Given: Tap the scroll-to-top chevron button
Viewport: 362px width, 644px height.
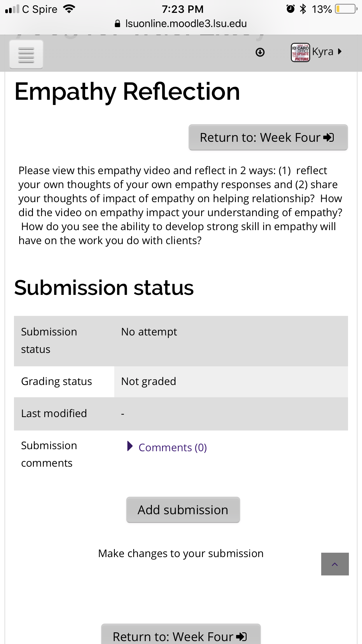Looking at the screenshot, I should [x=335, y=564].
